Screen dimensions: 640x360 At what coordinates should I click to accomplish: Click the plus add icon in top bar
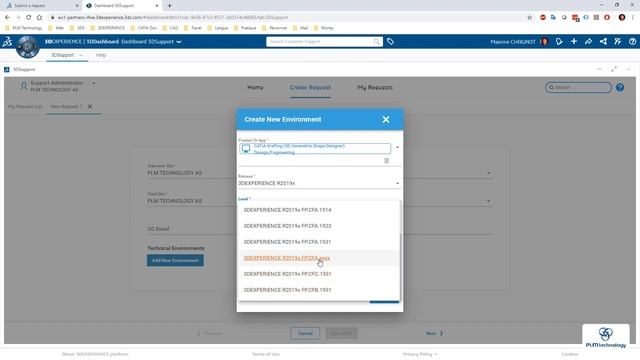(x=574, y=41)
